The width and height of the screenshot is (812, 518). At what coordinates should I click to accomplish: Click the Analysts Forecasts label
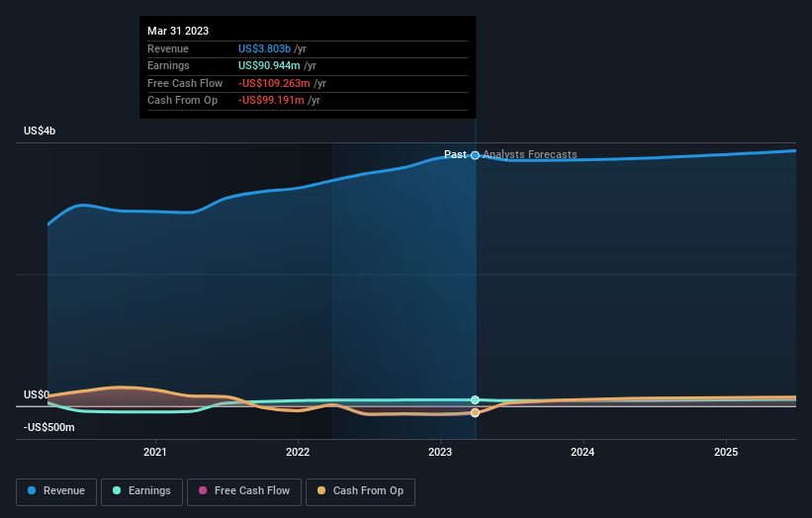(x=530, y=155)
